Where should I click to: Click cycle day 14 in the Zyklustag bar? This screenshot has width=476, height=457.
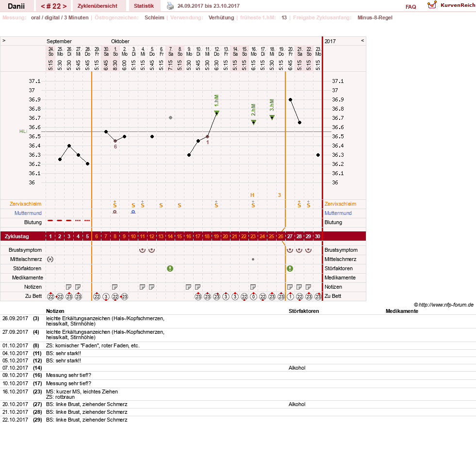pos(170,236)
